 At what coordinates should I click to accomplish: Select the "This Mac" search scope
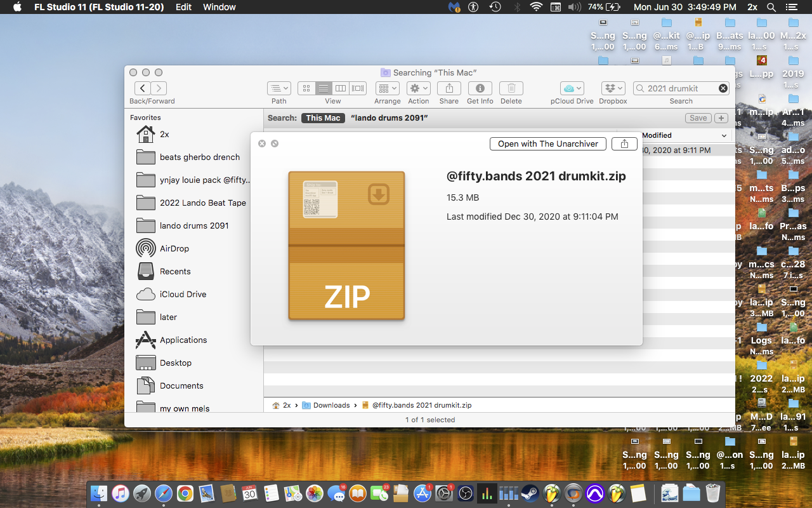[324, 118]
